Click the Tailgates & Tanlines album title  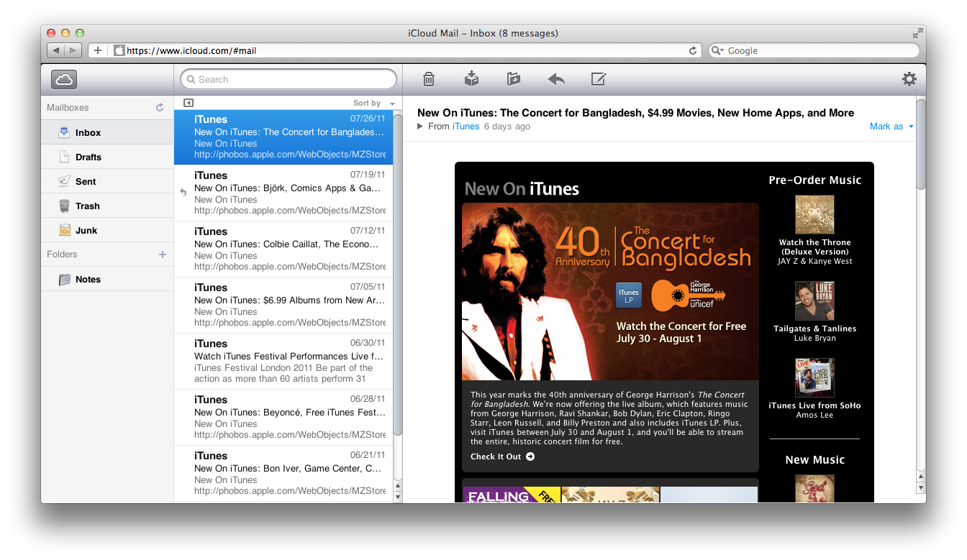pos(814,329)
